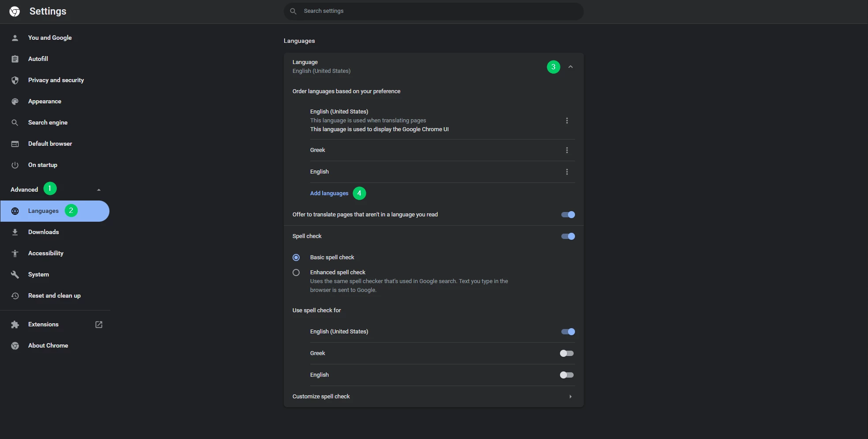
Task: Open Privacy and security section
Action: (55, 80)
